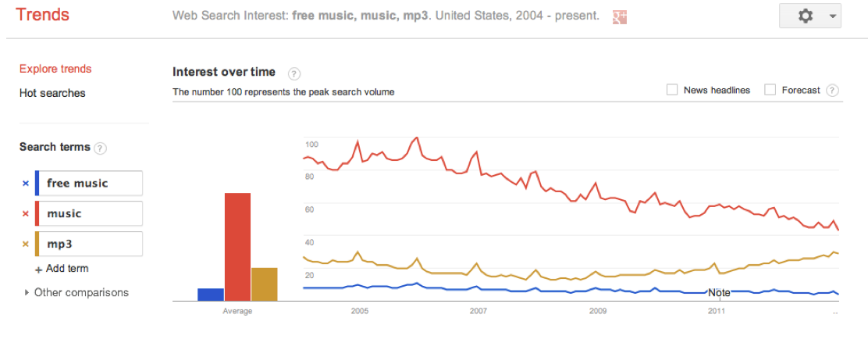The image size is (868, 350).
Task: Click help icon beside Forecast
Action: (832, 91)
